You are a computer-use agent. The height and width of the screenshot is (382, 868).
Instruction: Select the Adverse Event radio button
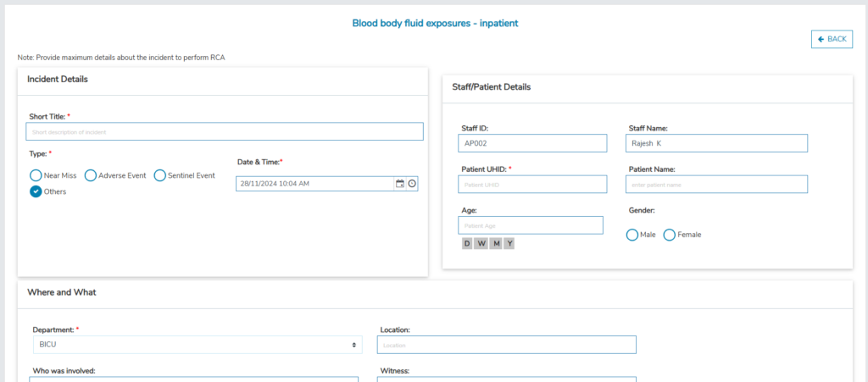[x=91, y=175]
